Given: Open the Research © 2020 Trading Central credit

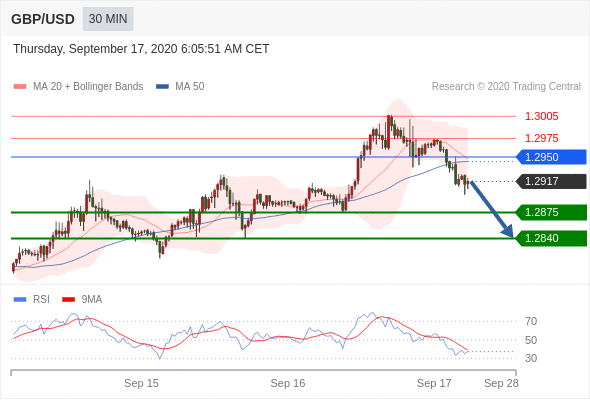Looking at the screenshot, I should 506,87.
